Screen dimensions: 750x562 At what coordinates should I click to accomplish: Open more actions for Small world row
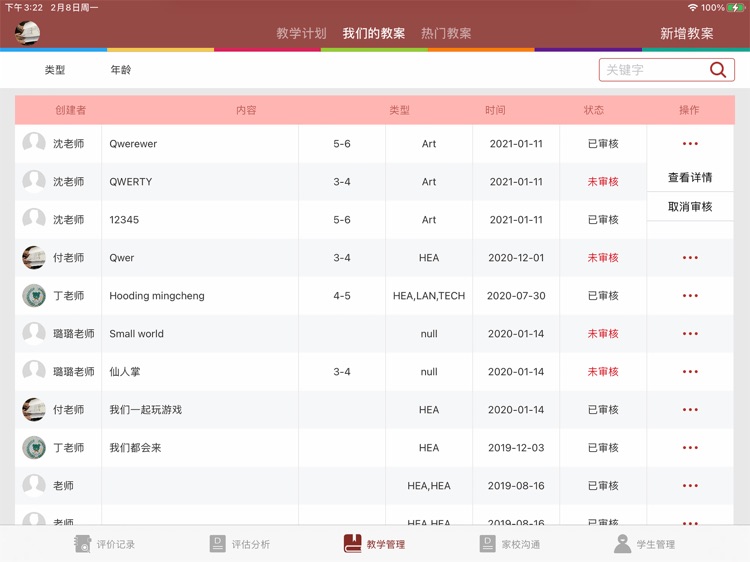(x=690, y=333)
